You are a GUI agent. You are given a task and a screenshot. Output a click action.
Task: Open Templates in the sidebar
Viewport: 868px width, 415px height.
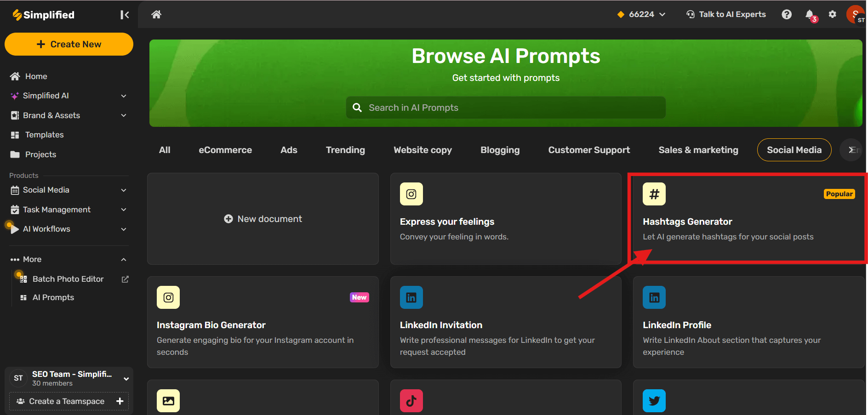coord(44,135)
